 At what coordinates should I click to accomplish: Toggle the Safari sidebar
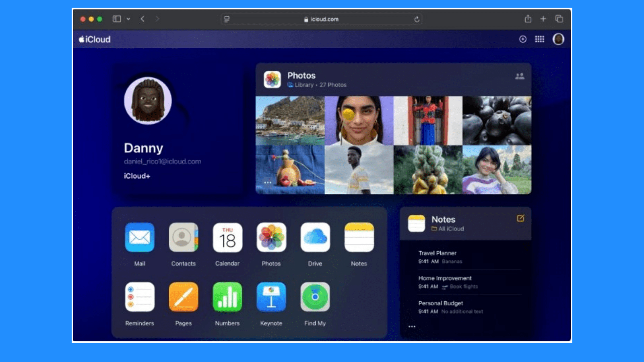(x=117, y=19)
